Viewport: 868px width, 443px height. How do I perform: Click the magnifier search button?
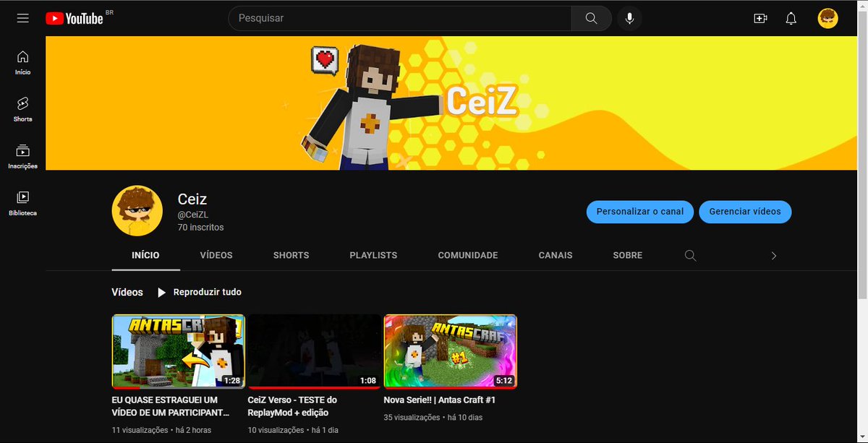592,18
